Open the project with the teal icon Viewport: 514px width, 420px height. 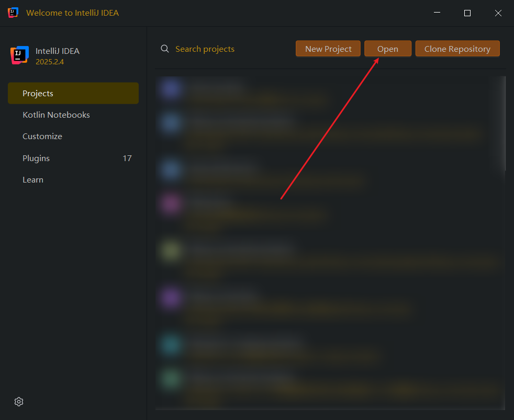pyautogui.click(x=171, y=345)
